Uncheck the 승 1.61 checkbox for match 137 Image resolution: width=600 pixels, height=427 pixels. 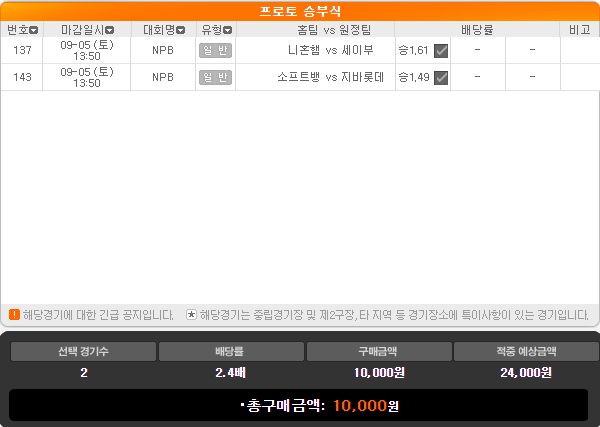tap(441, 51)
